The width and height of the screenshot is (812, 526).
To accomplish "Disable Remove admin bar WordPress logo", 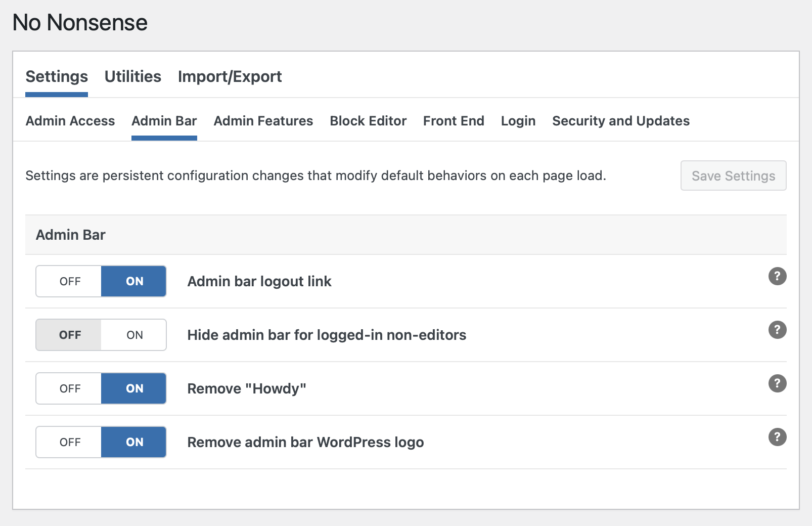I will click(70, 442).
